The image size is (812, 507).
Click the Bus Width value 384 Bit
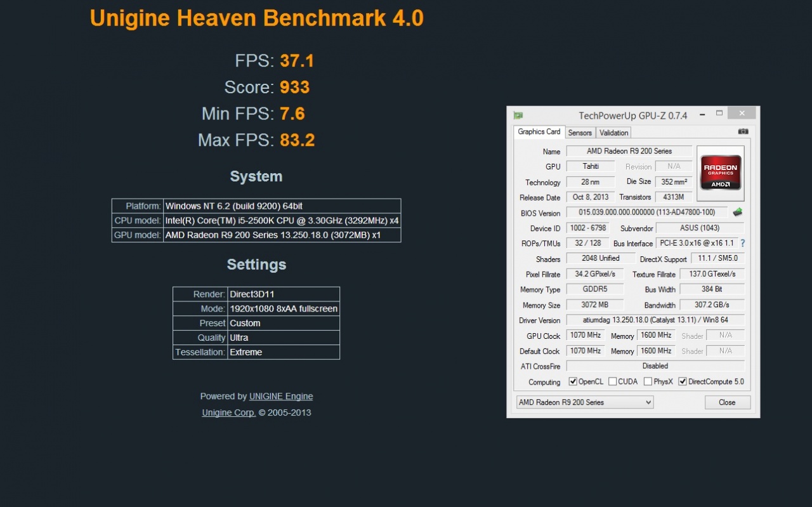(x=712, y=289)
